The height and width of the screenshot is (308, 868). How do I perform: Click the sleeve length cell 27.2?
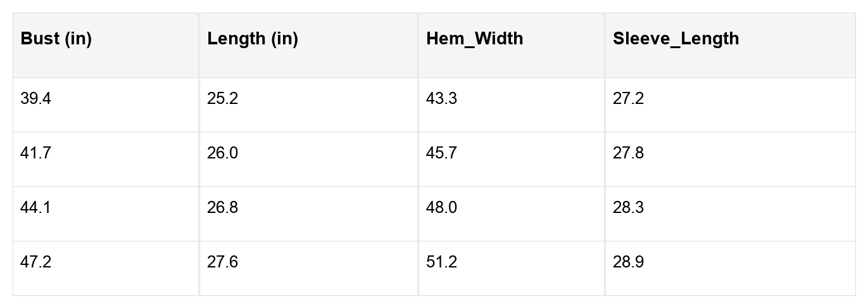click(628, 99)
